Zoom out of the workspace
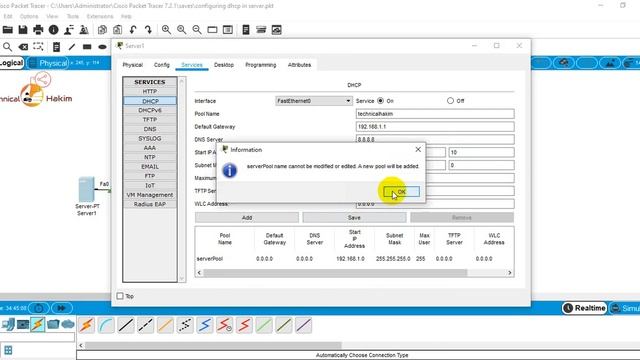The width and height of the screenshot is (640, 360). [197, 30]
